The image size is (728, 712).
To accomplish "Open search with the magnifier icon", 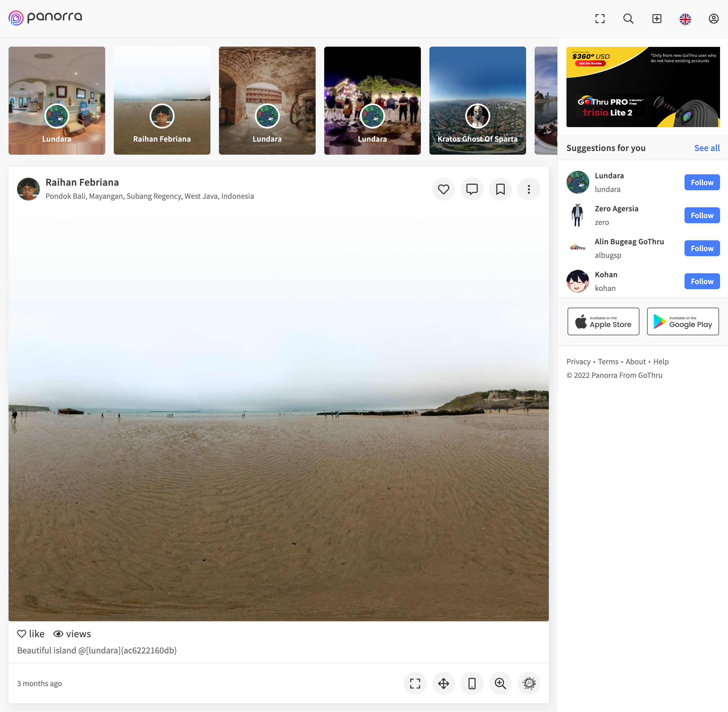I will (x=628, y=19).
